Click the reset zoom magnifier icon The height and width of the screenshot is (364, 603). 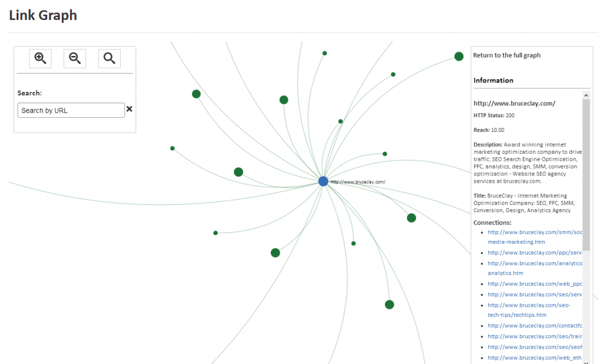tap(109, 58)
